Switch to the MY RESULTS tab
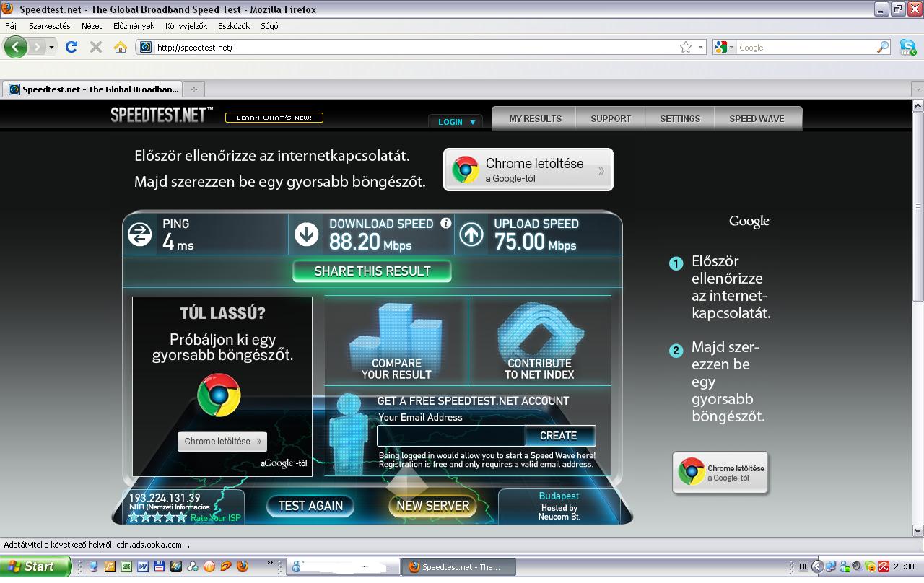Image resolution: width=924 pixels, height=583 pixels. click(x=535, y=119)
